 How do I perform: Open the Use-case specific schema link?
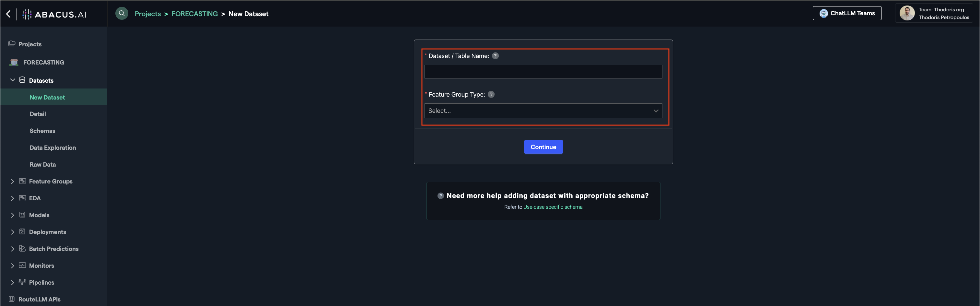tap(553, 207)
